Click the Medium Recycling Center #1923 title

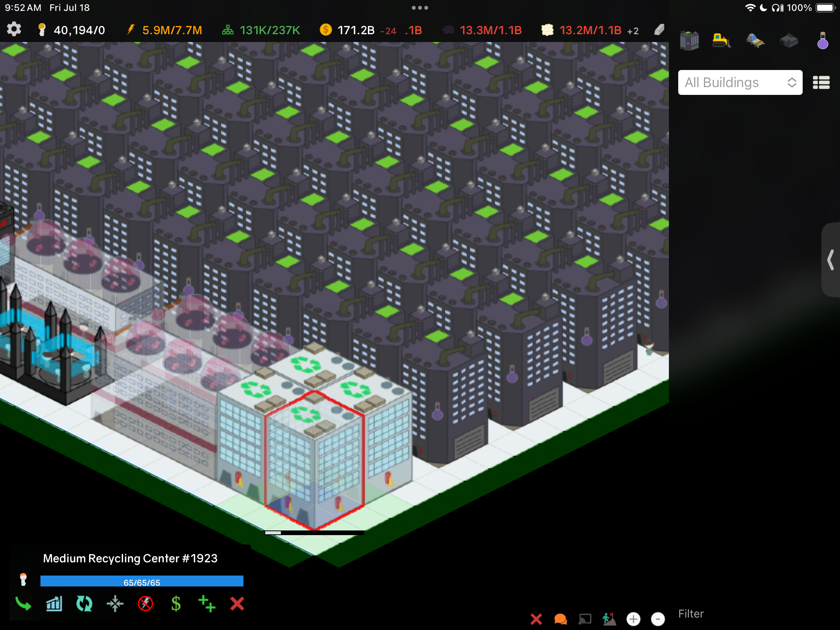[130, 558]
